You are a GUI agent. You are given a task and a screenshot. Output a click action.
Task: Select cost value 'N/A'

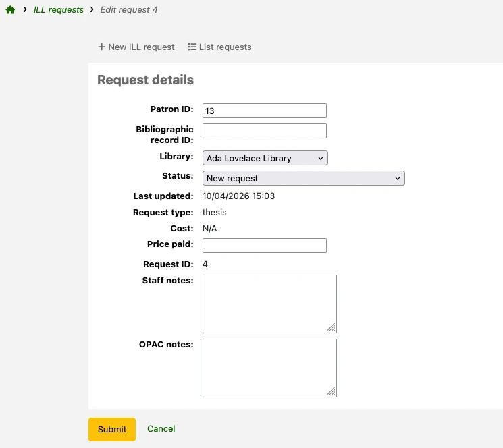pyautogui.click(x=209, y=229)
